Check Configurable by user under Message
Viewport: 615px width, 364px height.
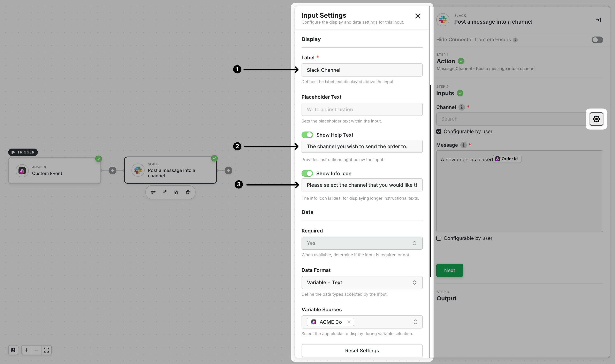click(439, 238)
